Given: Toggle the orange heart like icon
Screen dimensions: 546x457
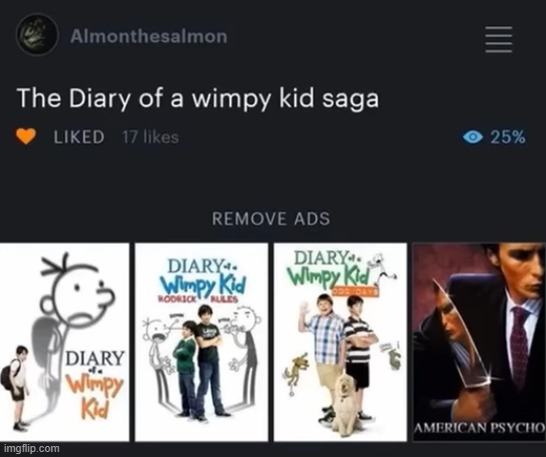Looking at the screenshot, I should (25, 136).
